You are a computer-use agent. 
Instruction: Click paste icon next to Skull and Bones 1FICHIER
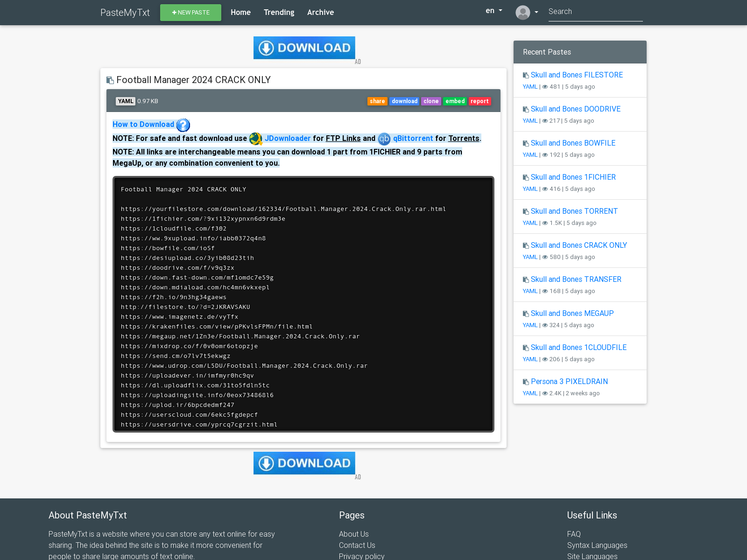526,178
